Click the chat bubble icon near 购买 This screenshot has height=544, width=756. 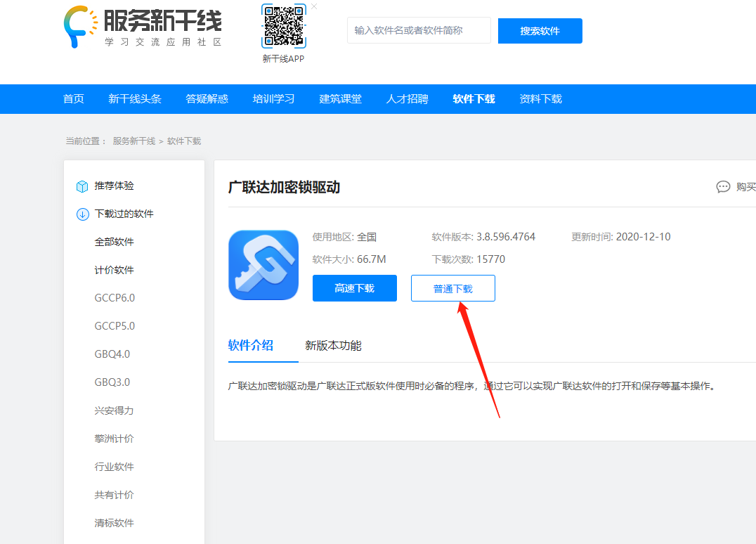[x=723, y=187]
